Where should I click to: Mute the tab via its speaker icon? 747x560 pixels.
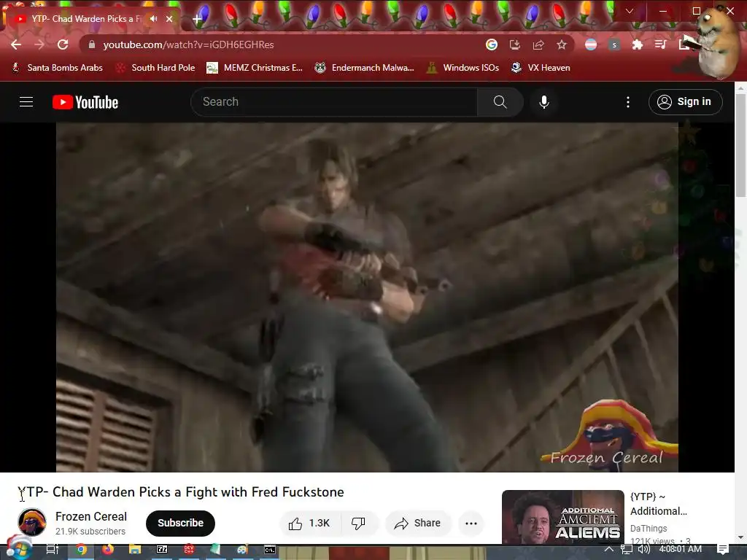pos(153,18)
